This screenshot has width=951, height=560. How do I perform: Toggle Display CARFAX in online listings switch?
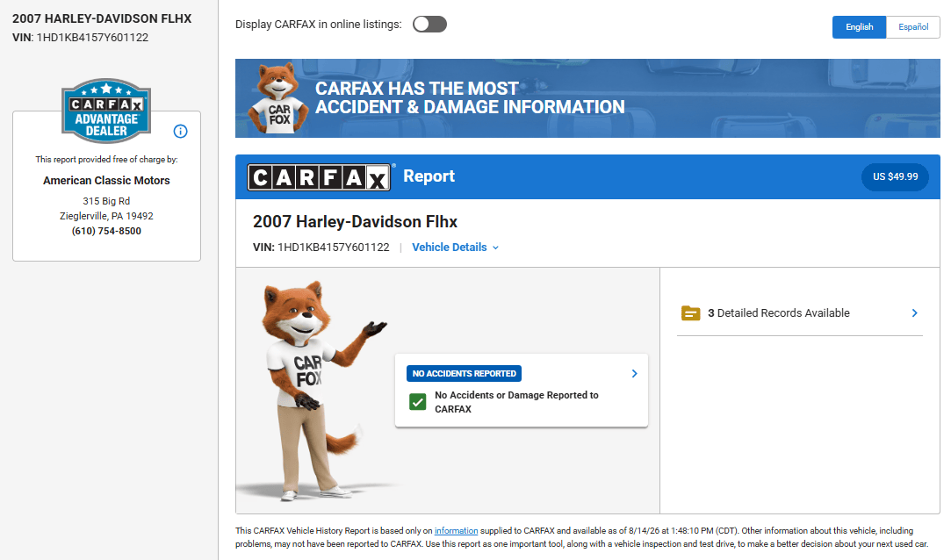point(429,25)
